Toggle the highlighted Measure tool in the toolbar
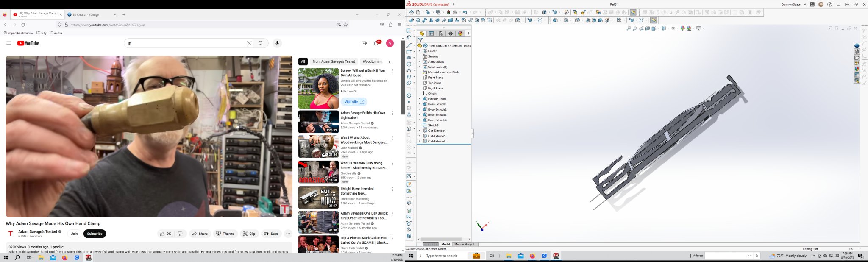The width and height of the screenshot is (868, 262). [x=633, y=13]
